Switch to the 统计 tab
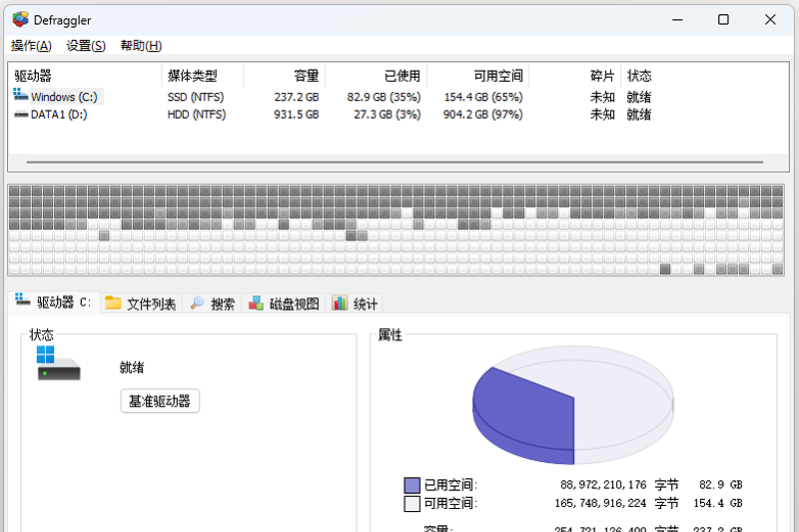This screenshot has height=532, width=799. point(355,303)
